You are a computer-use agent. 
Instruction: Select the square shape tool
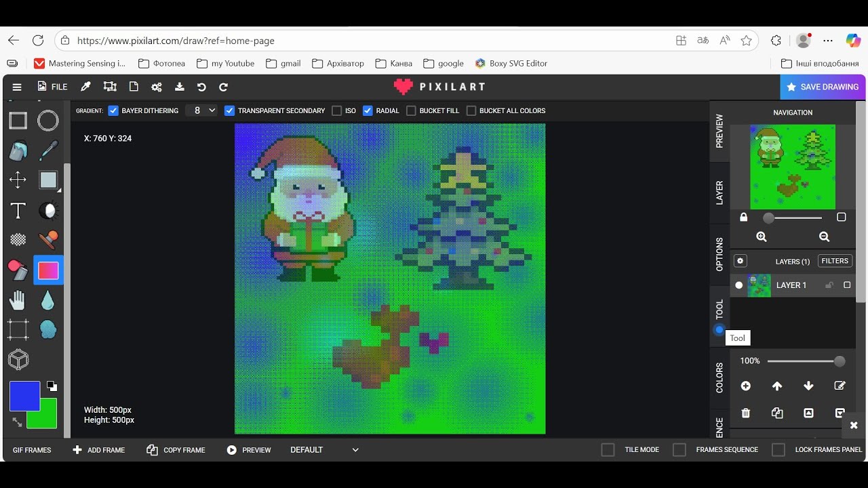point(18,121)
